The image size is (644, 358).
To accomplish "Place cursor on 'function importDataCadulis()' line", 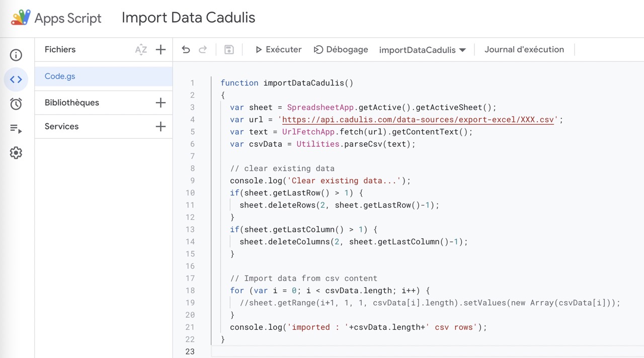I will 287,83.
